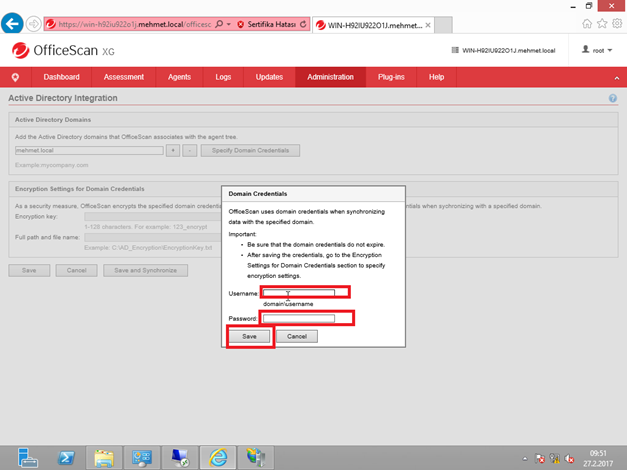This screenshot has height=470, width=627.
Task: Open the Logs menu
Action: (223, 77)
